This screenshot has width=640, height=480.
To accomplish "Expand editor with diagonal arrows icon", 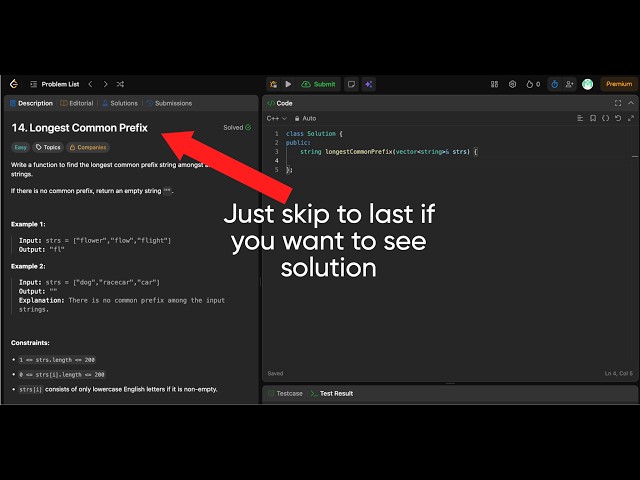I will [x=631, y=118].
